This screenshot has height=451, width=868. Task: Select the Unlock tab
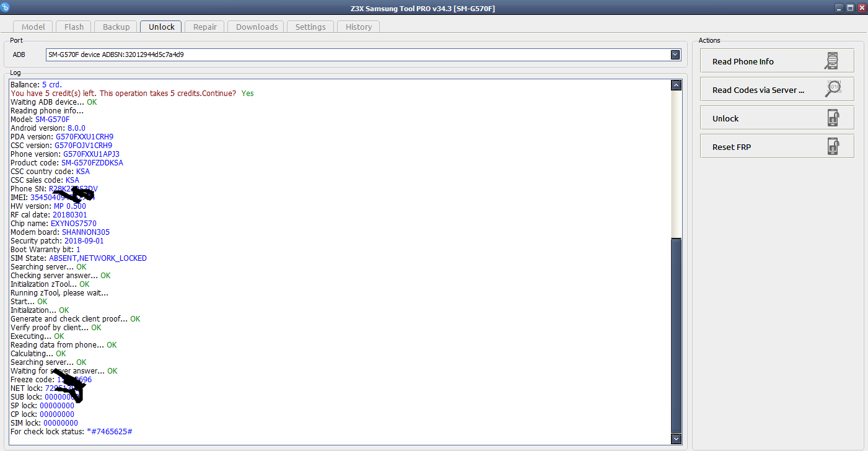coord(161,27)
